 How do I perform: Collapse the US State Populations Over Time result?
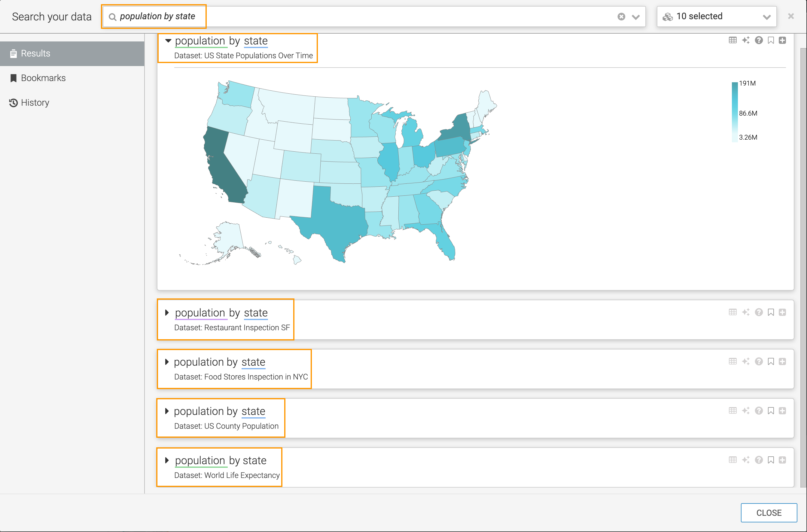click(168, 41)
